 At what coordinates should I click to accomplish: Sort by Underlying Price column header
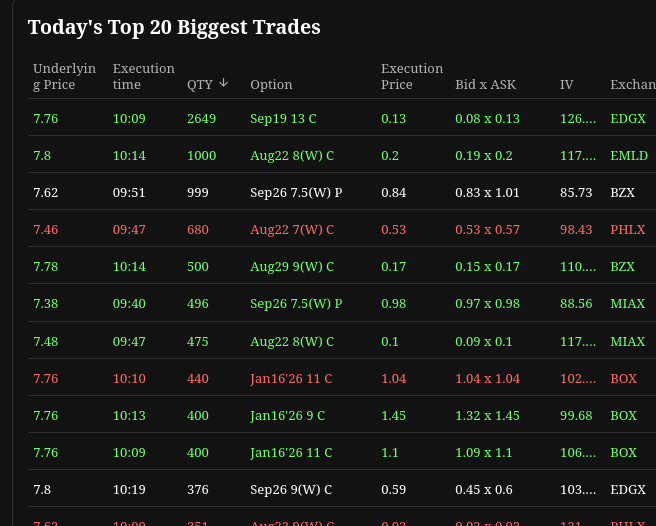[64, 76]
